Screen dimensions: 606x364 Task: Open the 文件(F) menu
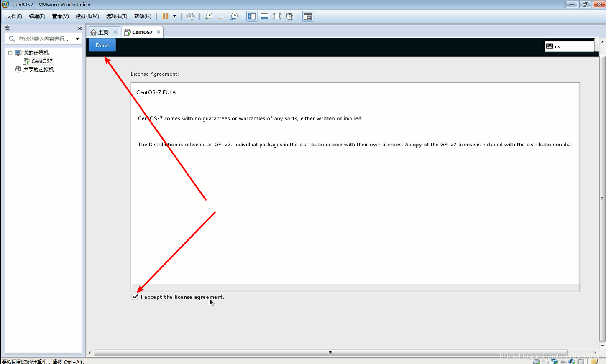click(14, 16)
